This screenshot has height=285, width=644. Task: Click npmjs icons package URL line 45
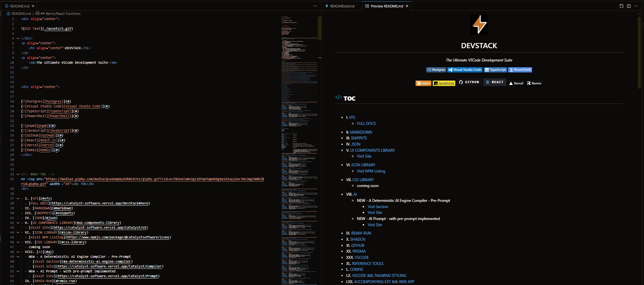click(x=118, y=237)
